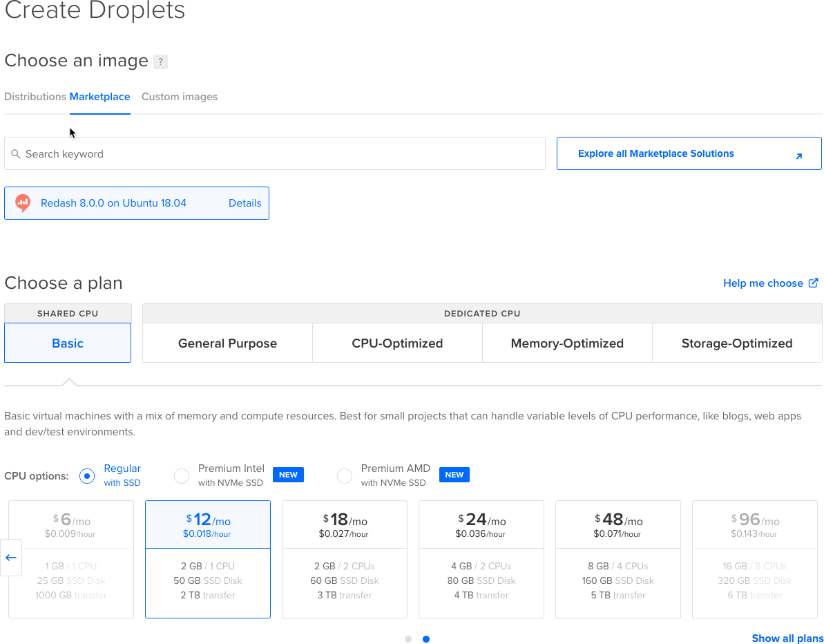
Task: Click the Search keyword field
Action: 275,153
